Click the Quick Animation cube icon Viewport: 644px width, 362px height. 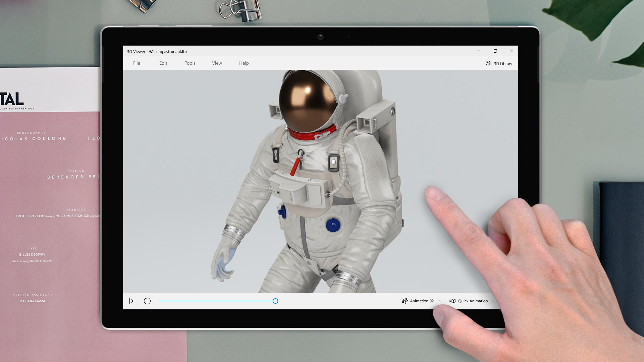(452, 301)
